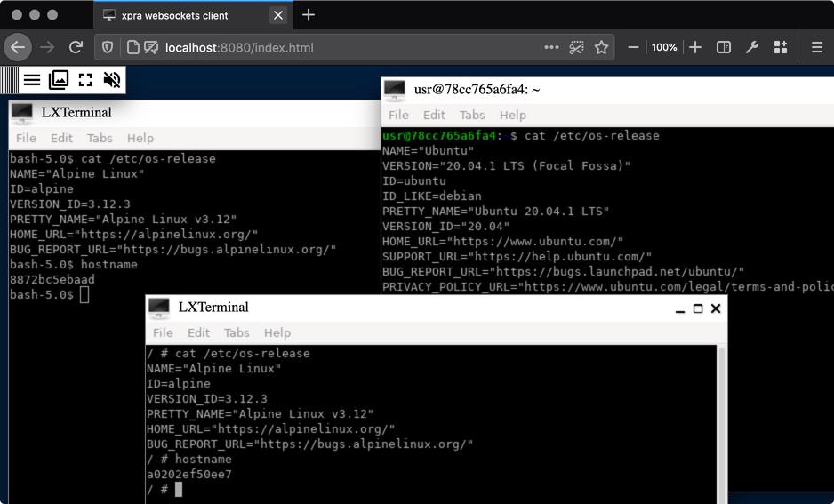Open developer tools wrench icon
The image size is (834, 504).
coord(751,47)
